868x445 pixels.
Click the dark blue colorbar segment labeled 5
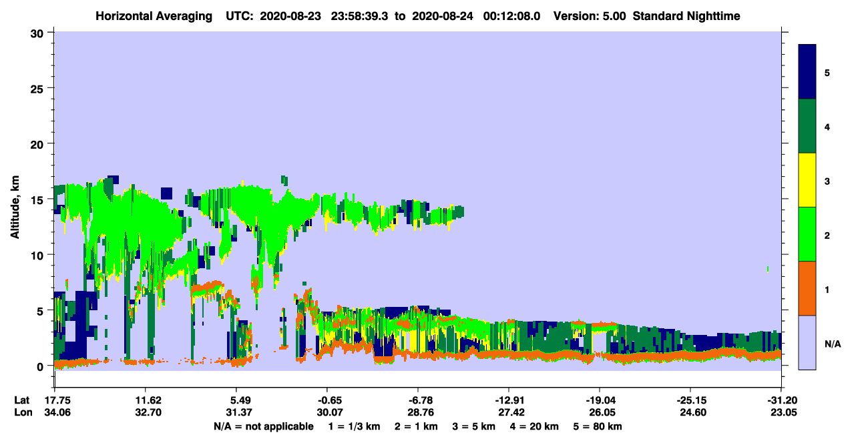807,71
